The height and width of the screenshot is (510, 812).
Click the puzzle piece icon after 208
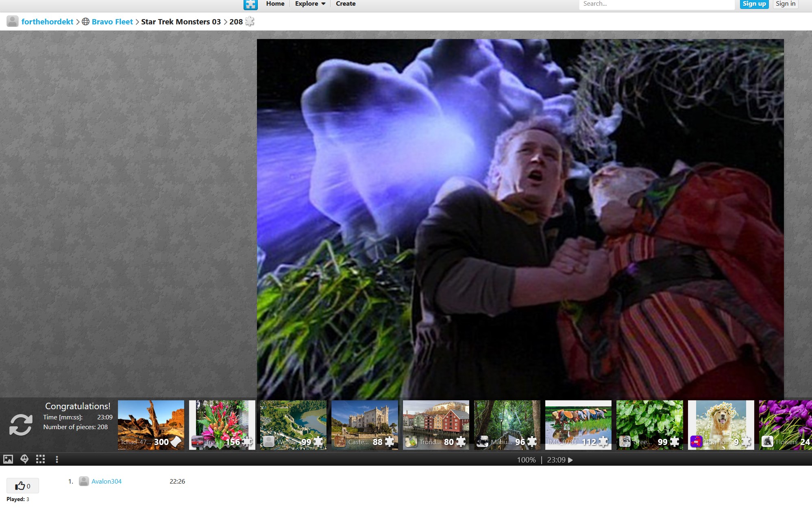[x=250, y=22]
